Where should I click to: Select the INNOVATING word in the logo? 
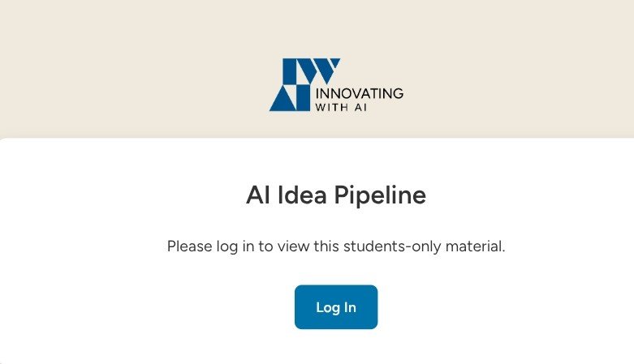(359, 93)
